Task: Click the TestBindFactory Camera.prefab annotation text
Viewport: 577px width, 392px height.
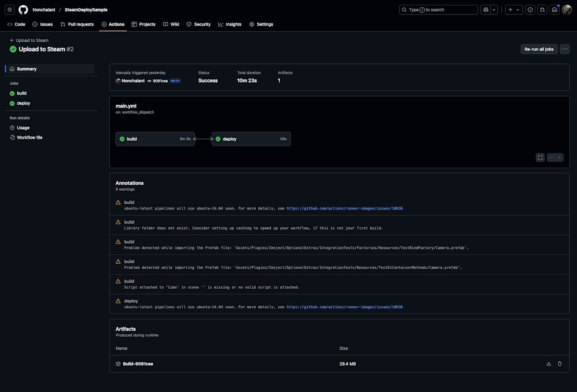Action: (x=296, y=248)
